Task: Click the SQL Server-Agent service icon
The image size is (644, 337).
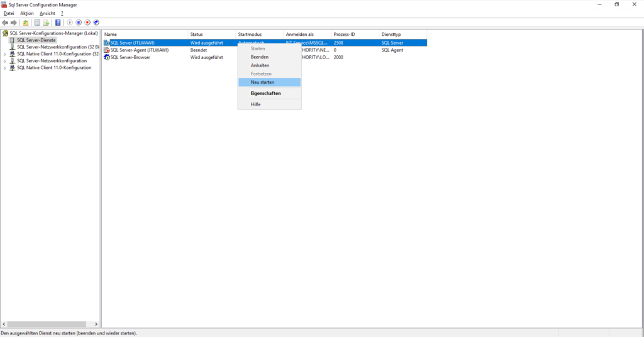Action: 107,50
